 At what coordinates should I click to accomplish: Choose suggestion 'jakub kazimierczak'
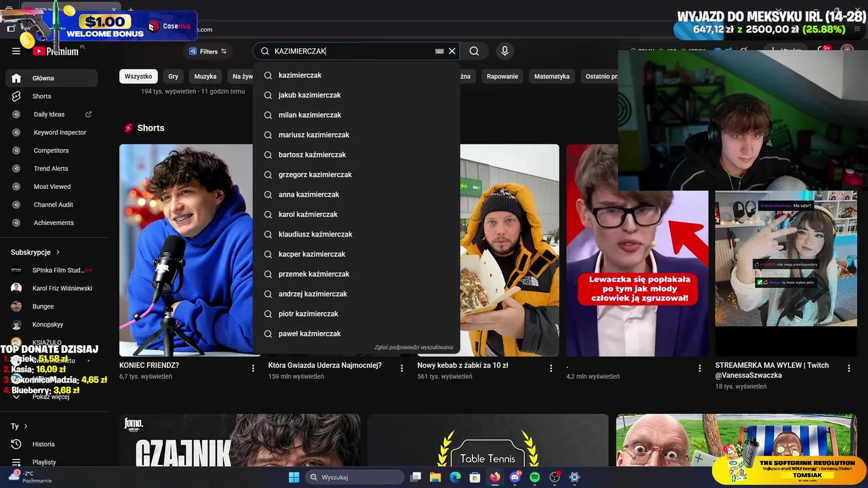click(357, 95)
